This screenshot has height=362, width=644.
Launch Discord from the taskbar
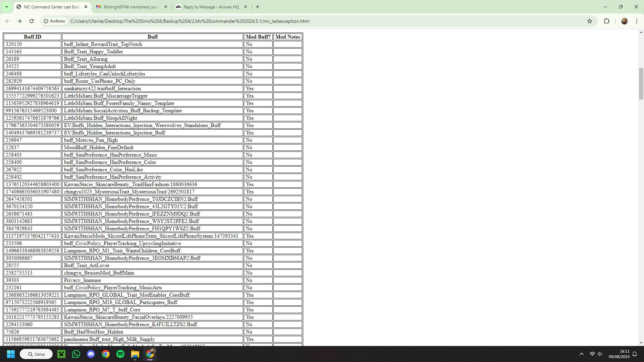pyautogui.click(x=91, y=354)
